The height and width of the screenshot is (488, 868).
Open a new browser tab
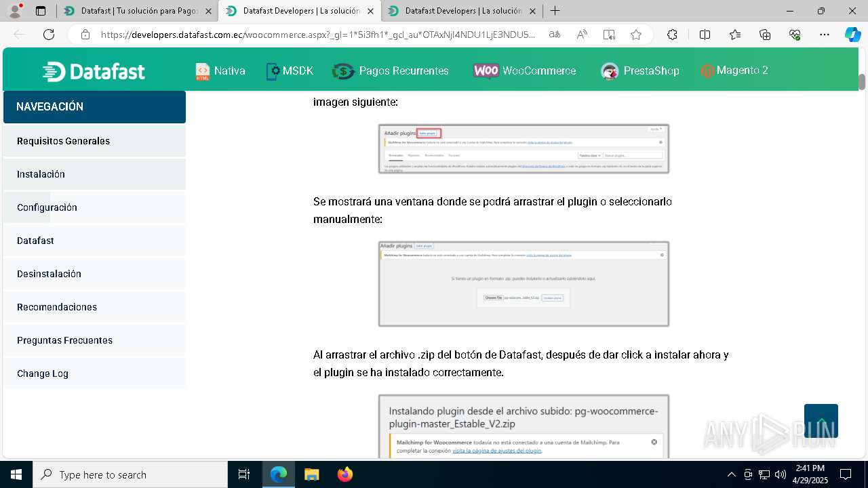pos(555,11)
